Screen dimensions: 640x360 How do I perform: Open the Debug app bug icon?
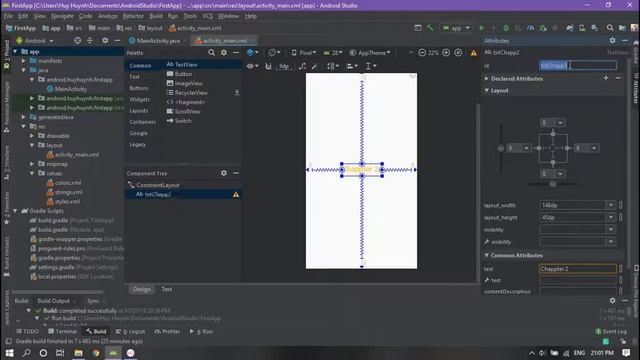[506, 28]
